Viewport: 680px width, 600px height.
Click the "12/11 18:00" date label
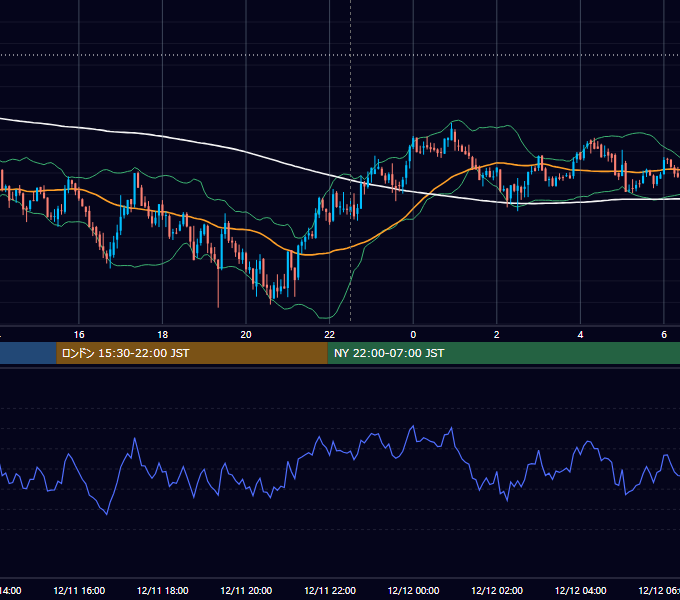(163, 591)
